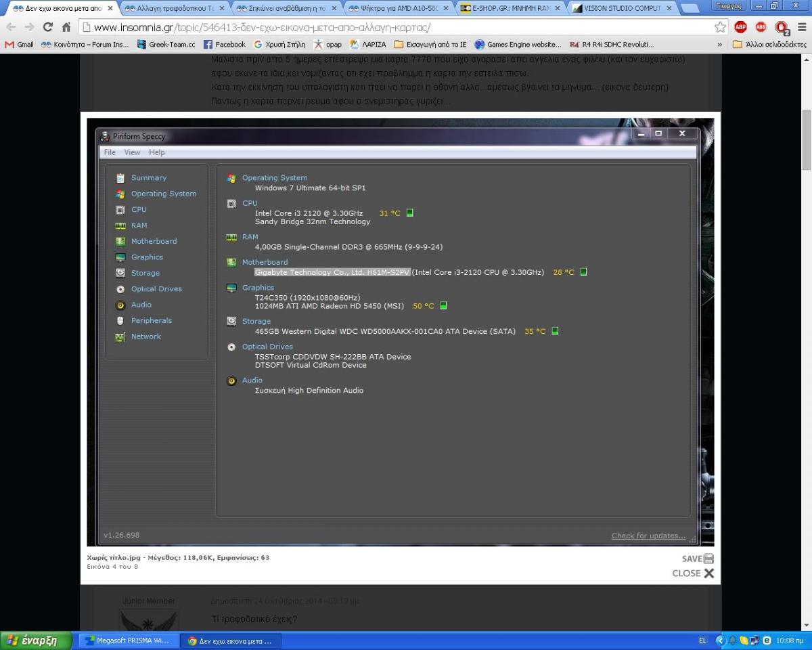
Task: Open the Άλλοι σελιδοδείκτες bookmarks folder
Action: click(769, 44)
